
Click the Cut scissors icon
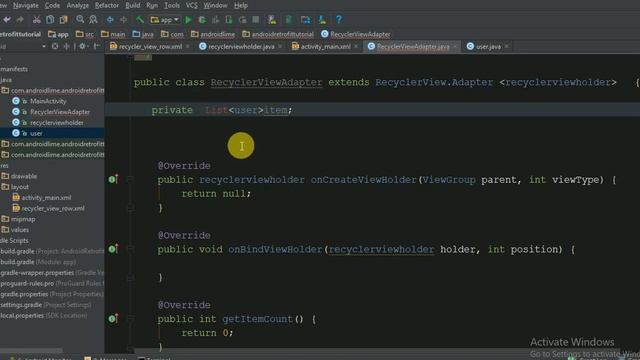tap(37, 20)
